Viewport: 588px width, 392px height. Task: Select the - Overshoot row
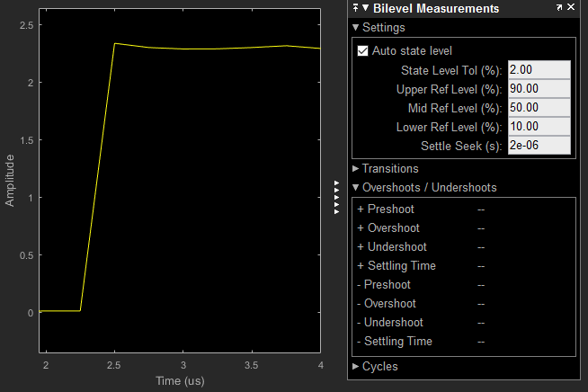pyautogui.click(x=464, y=304)
